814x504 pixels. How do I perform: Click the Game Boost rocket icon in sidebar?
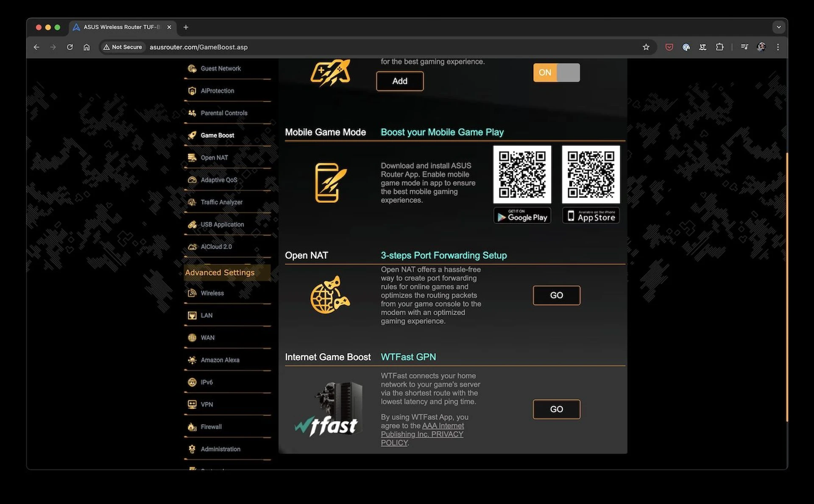click(x=192, y=135)
